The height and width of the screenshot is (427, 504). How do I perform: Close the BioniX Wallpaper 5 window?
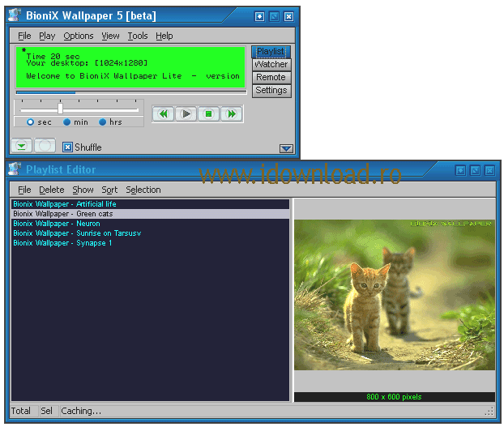(288, 16)
